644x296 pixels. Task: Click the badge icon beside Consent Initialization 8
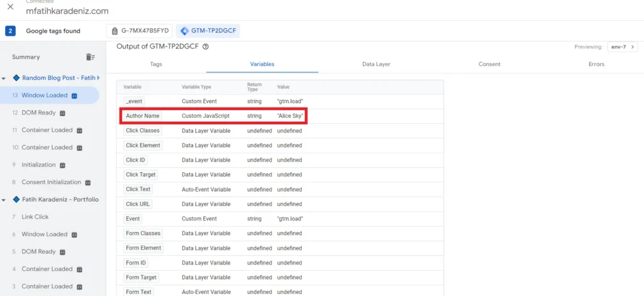[88, 182]
